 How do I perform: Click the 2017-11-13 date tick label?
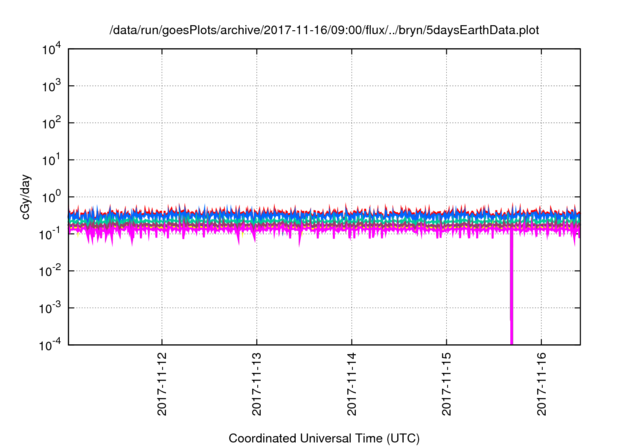(x=257, y=384)
